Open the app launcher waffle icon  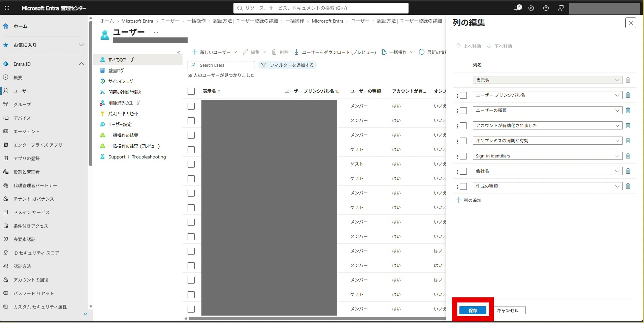7,8
